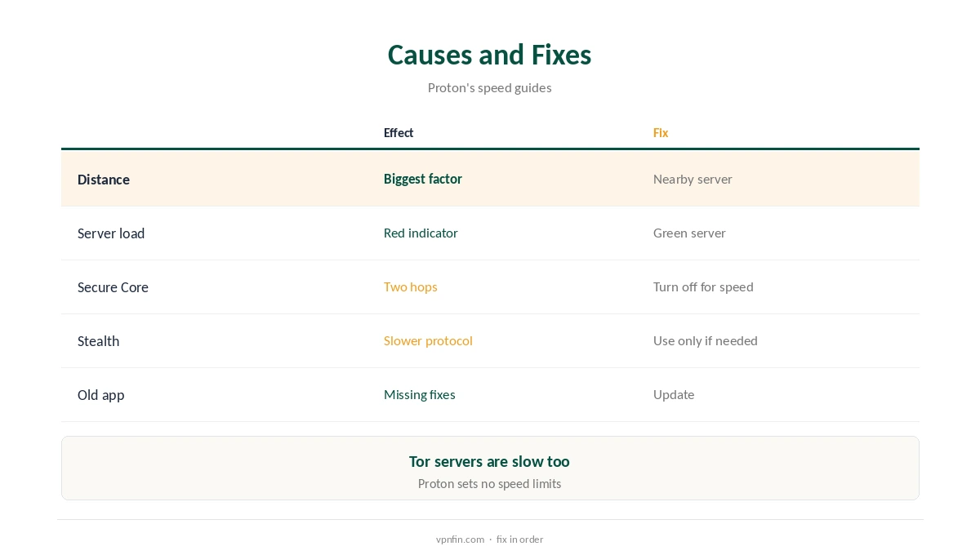Click the 'Slower protocol' cell
Image resolution: width=980 pixels, height=555 pixels.
[x=428, y=340]
